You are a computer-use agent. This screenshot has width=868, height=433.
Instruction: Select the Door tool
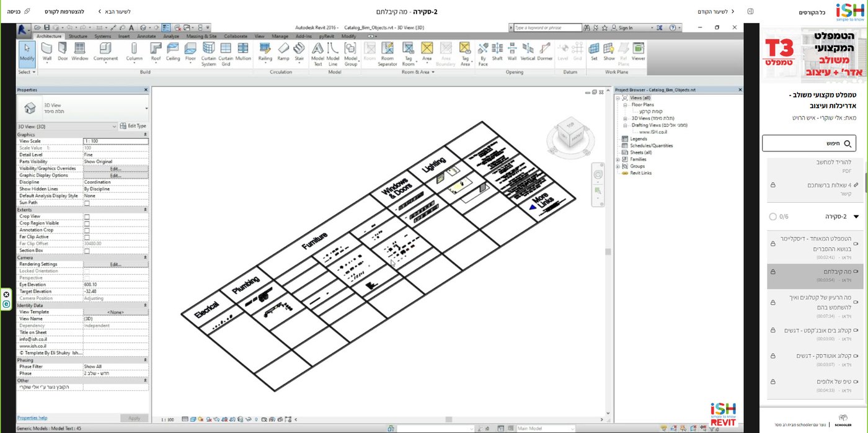tap(63, 52)
